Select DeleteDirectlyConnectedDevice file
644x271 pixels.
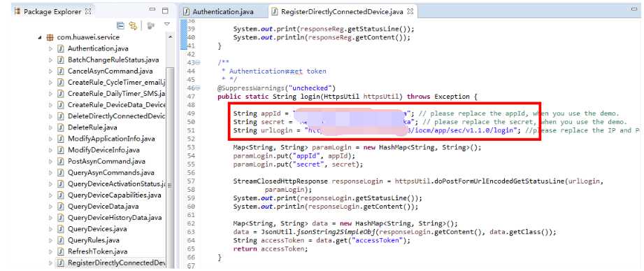click(117, 116)
